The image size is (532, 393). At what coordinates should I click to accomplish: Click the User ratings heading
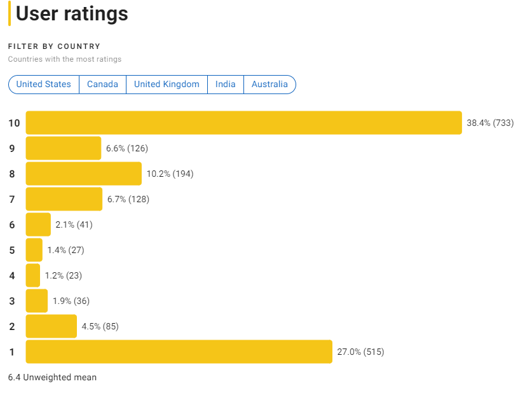(x=72, y=14)
